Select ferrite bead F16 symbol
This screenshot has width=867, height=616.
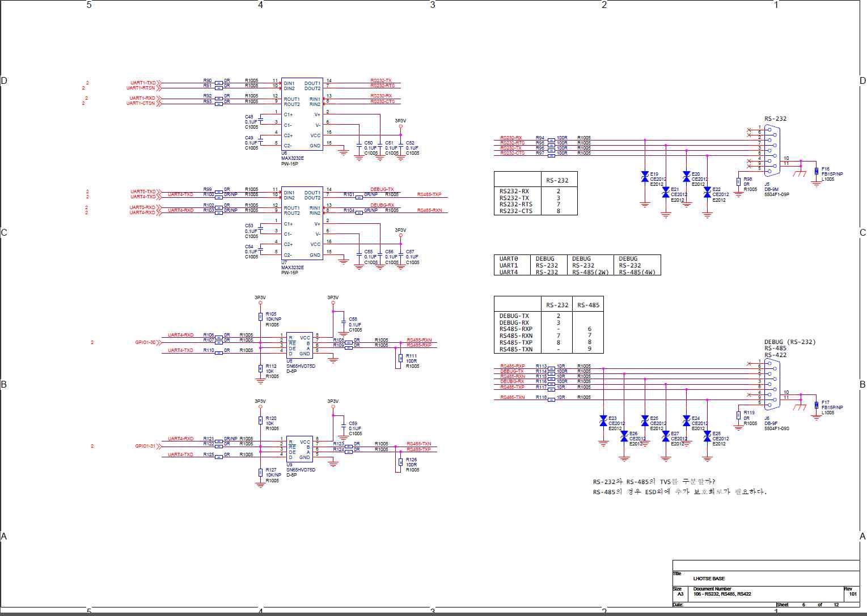pyautogui.click(x=816, y=172)
